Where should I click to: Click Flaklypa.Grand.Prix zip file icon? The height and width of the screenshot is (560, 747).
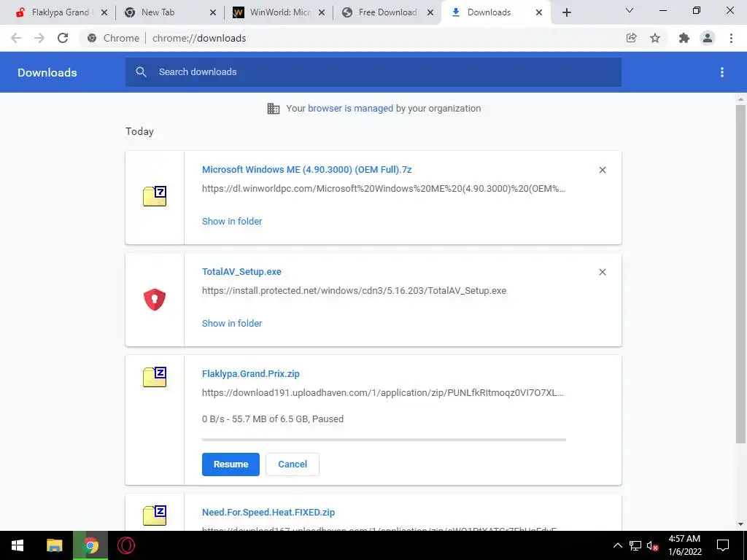point(155,377)
